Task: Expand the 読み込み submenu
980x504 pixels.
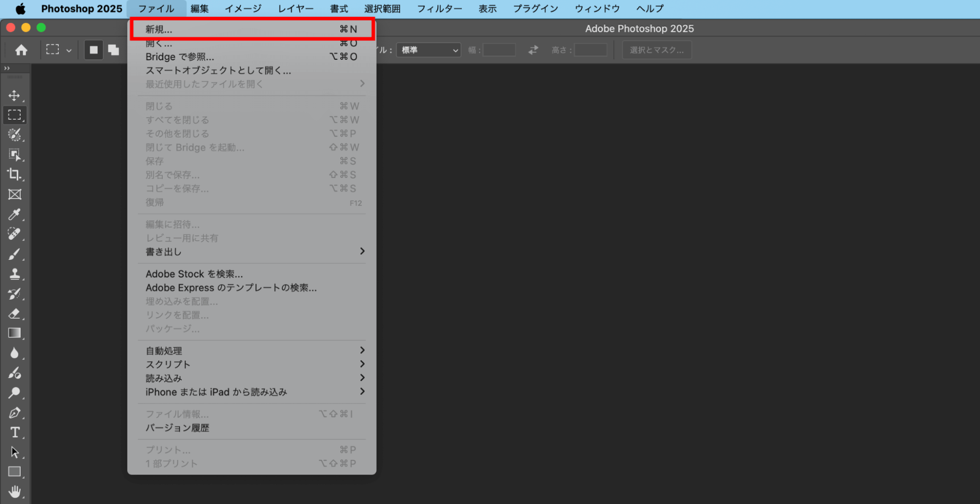Action: pos(251,378)
